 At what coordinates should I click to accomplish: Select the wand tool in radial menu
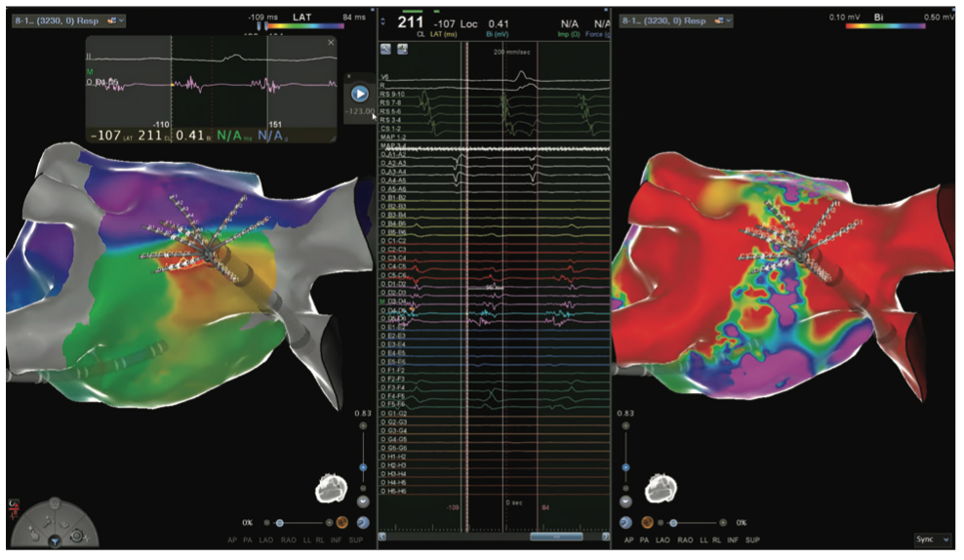48,521
